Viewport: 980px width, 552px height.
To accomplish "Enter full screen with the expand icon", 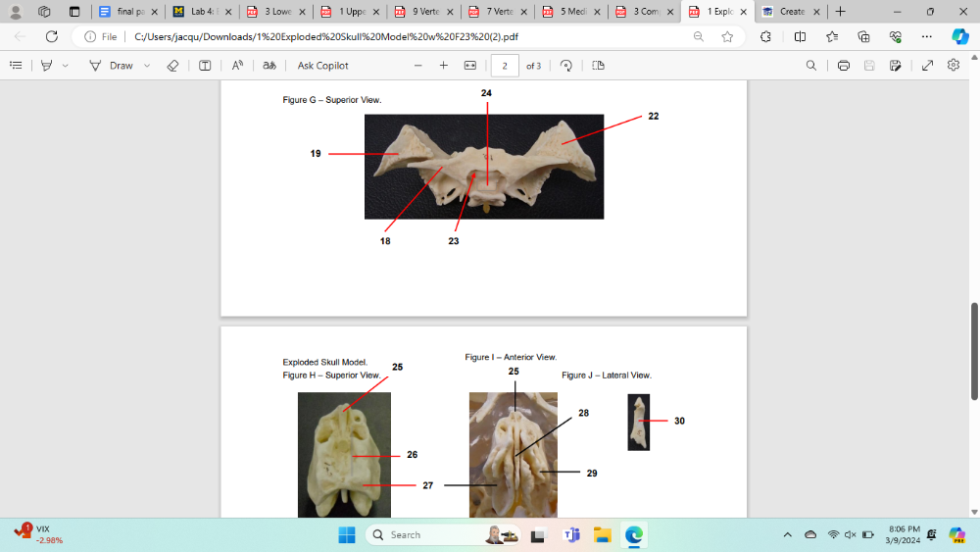I will click(927, 66).
